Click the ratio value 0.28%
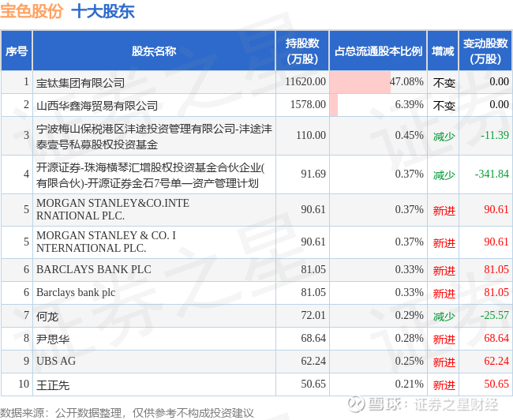This screenshot has height=420, width=513. 410,338
